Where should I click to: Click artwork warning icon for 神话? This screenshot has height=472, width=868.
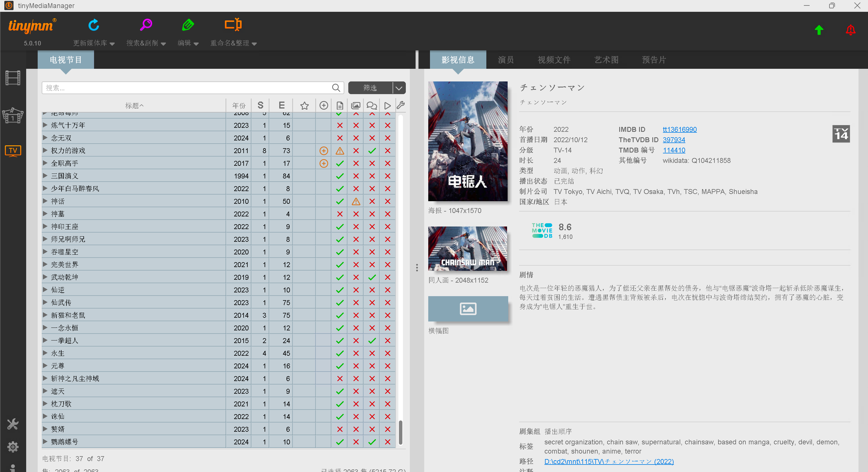[355, 201]
